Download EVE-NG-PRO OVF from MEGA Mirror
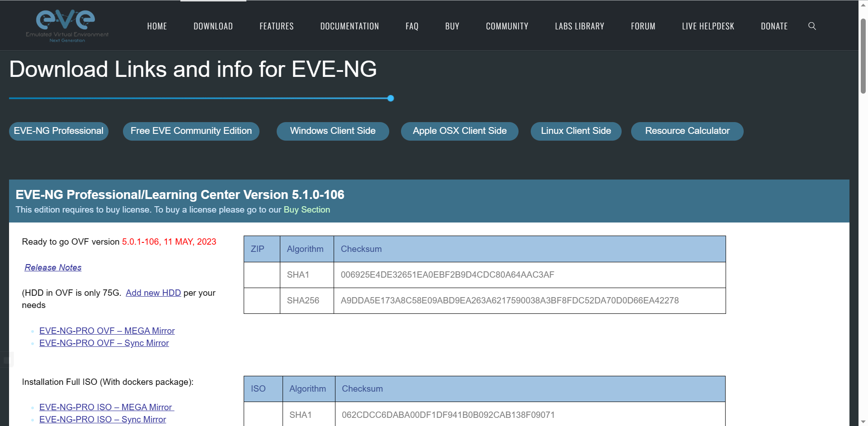Image resolution: width=868 pixels, height=426 pixels. click(107, 331)
